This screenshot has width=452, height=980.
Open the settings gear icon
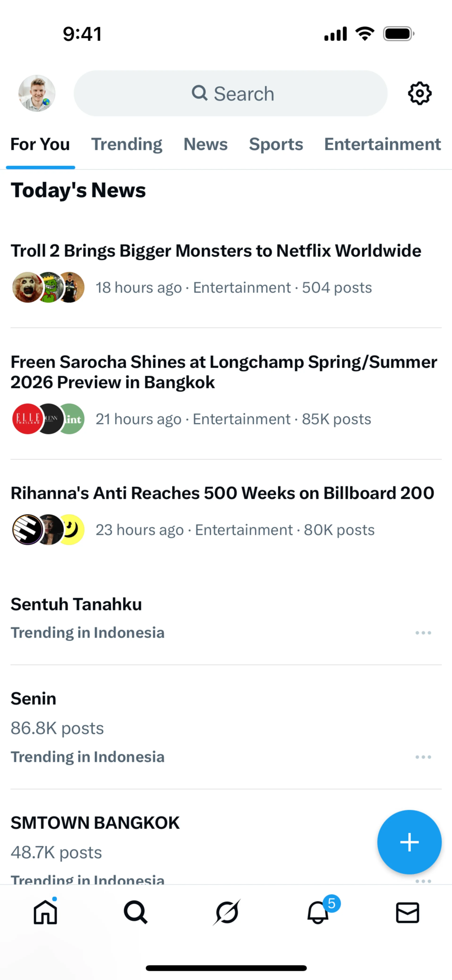(420, 93)
